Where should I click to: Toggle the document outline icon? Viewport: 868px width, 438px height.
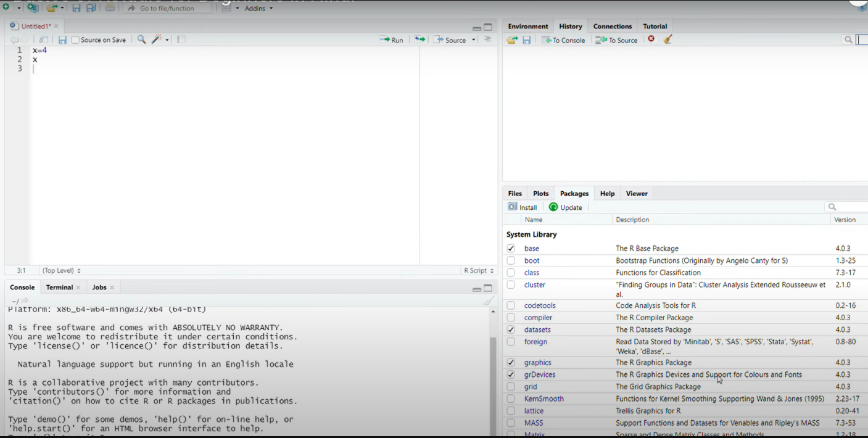[487, 39]
